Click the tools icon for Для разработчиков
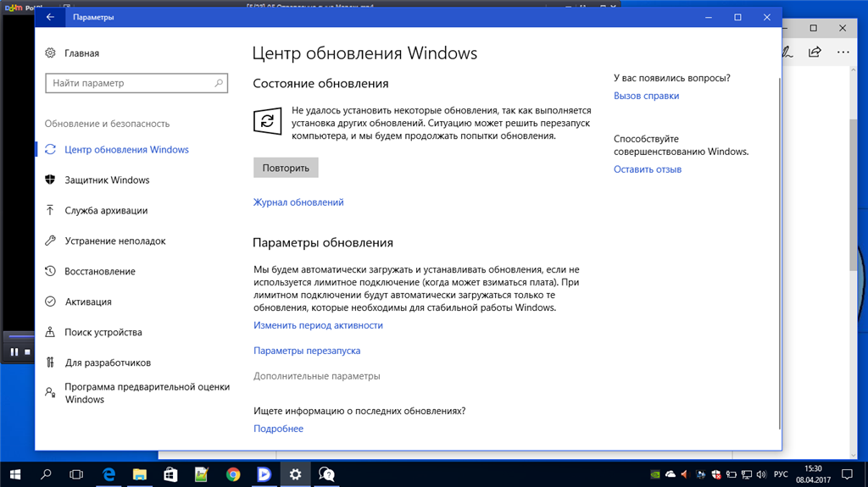The image size is (868, 487). click(x=50, y=362)
